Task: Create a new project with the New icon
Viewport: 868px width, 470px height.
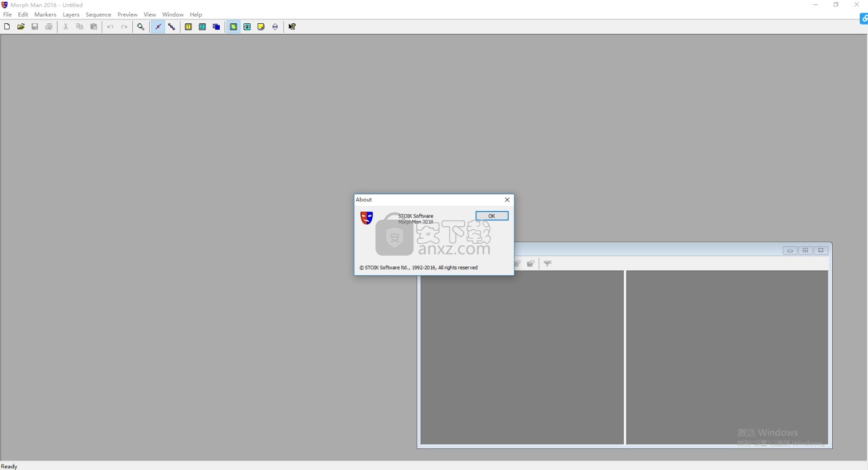Action: 7,27
